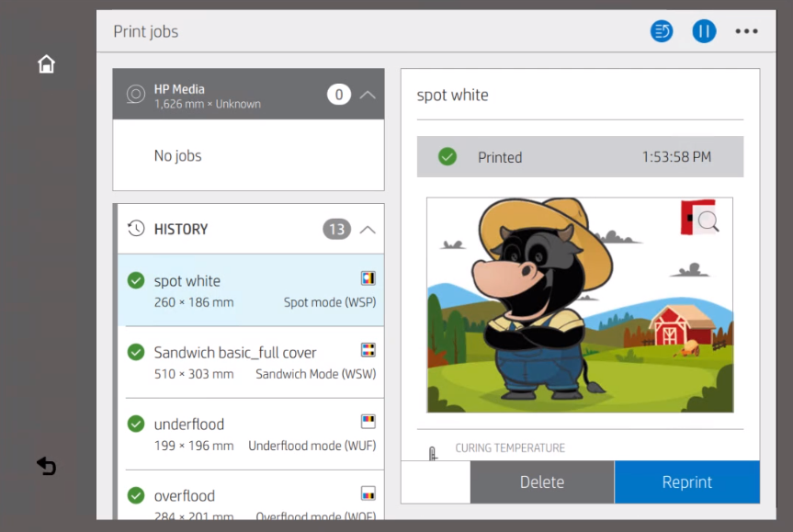Select the Sandwich basic_full cover job

click(251, 362)
